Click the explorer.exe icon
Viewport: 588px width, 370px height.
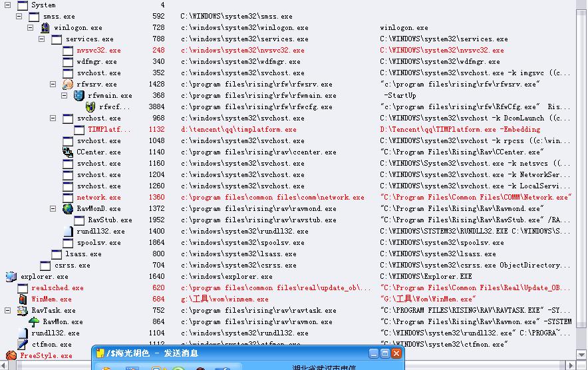(x=11, y=277)
